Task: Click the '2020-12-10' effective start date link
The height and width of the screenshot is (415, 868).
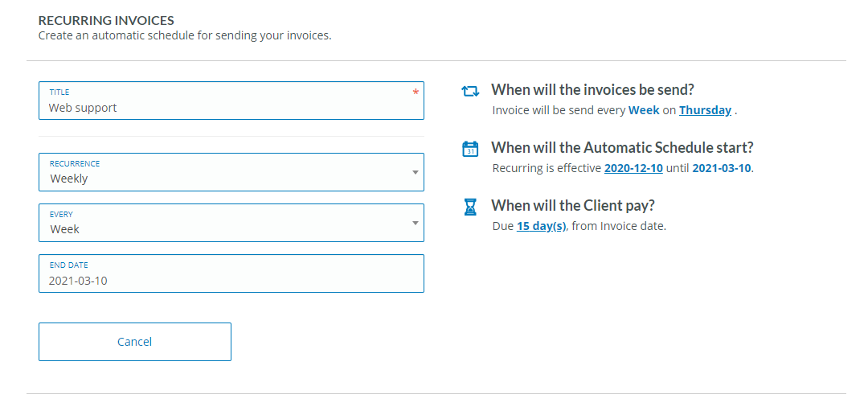Action: [x=633, y=168]
